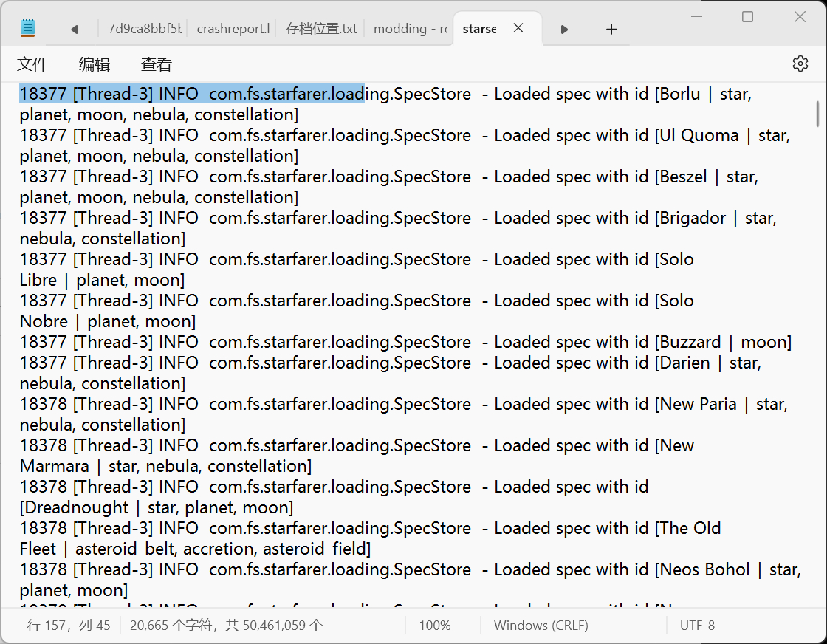Close the active starse tab
Image resolution: width=827 pixels, height=644 pixels.
coord(518,28)
